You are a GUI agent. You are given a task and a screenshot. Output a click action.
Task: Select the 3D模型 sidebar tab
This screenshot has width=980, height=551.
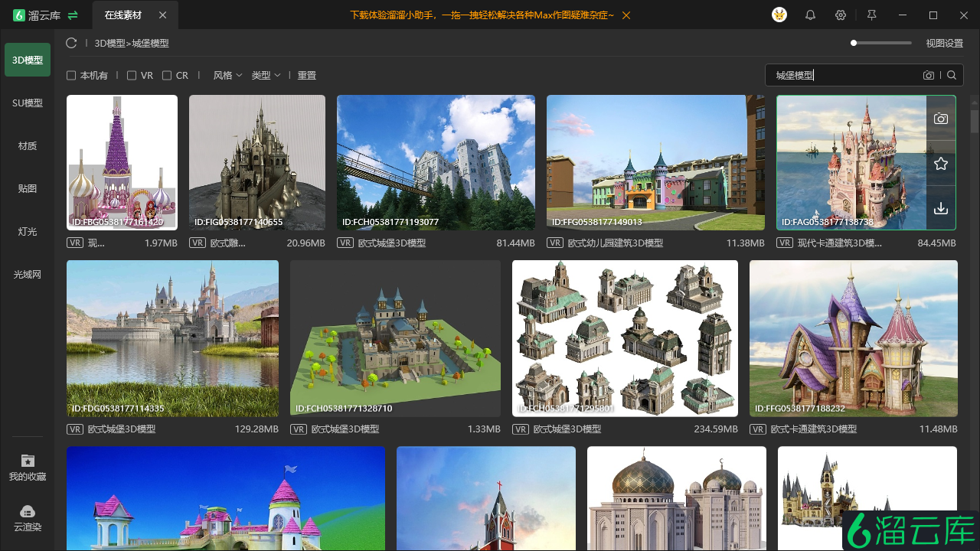coord(28,60)
